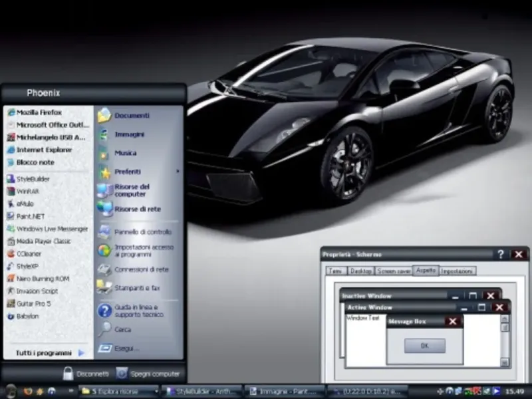This screenshot has width=532, height=399.
Task: Open Pannello di controllo
Action: click(141, 232)
